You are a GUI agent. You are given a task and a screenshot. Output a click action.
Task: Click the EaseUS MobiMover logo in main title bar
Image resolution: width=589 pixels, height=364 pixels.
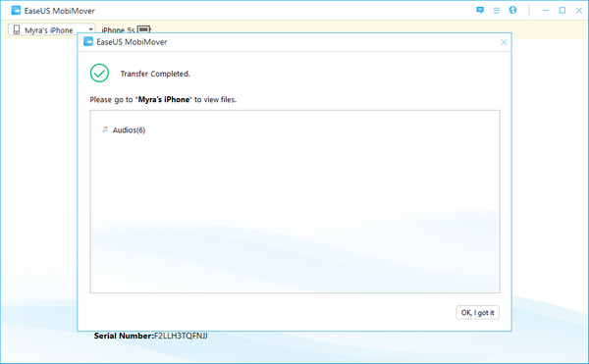click(16, 10)
